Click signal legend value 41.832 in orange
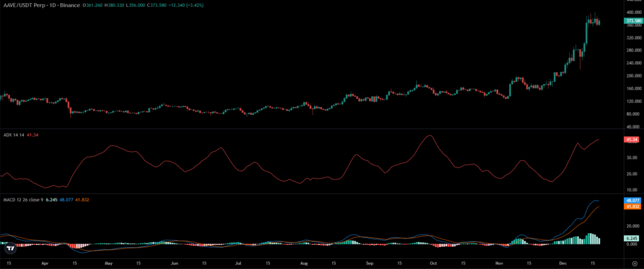The width and height of the screenshot is (644, 269). point(82,200)
